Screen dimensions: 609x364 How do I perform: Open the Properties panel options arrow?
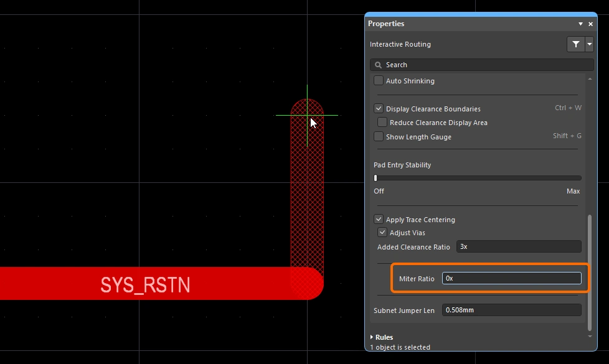[x=580, y=24]
